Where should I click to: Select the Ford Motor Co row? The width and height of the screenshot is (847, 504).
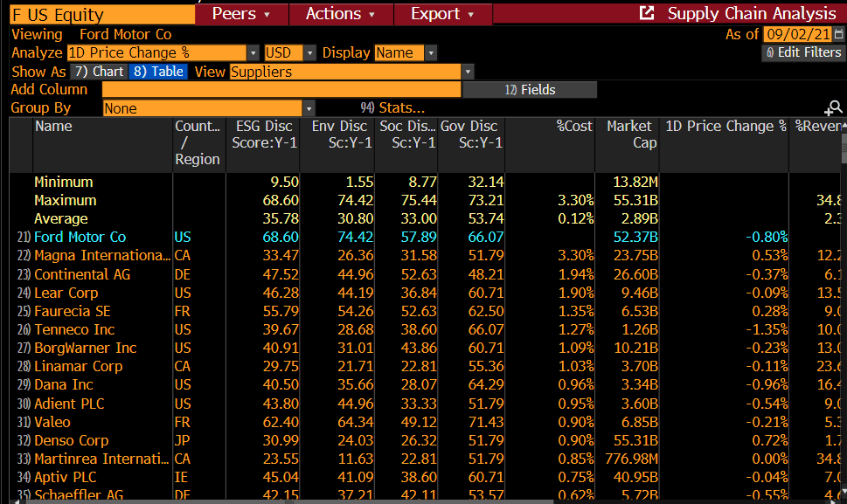tap(427, 237)
